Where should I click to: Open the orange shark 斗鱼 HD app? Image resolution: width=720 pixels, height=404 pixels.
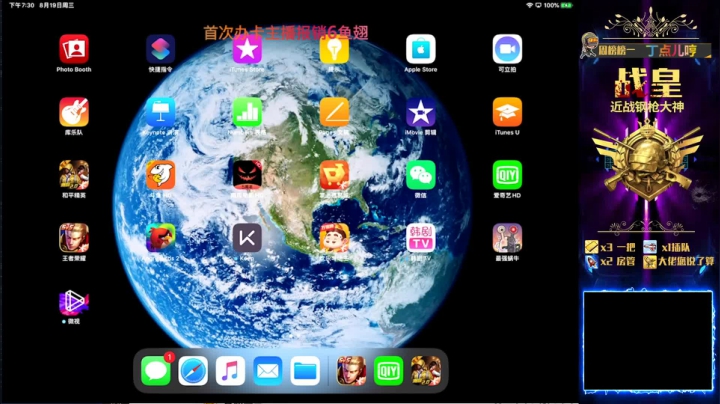[x=160, y=174]
